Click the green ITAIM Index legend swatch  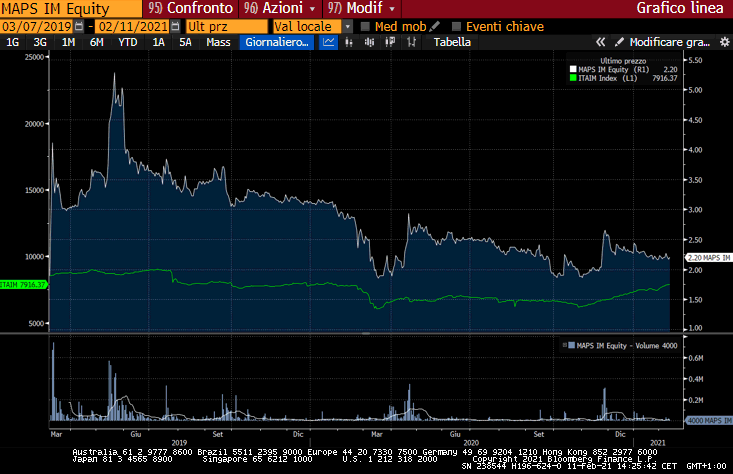click(x=573, y=77)
